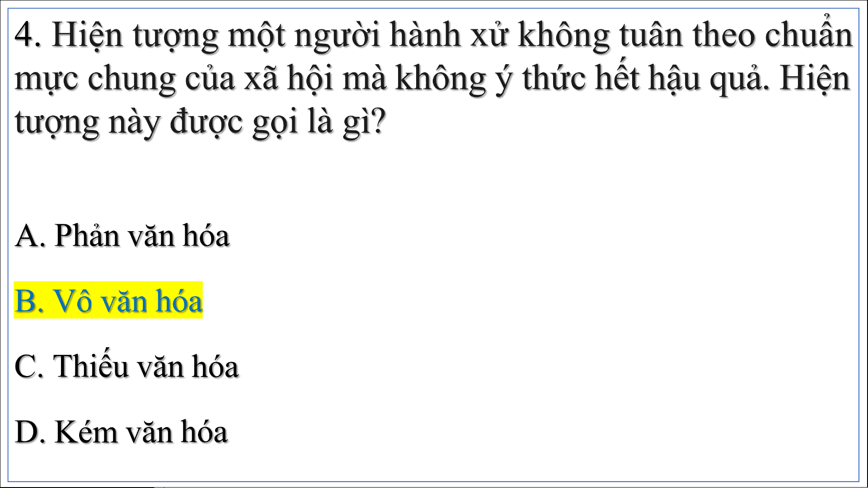868x488 pixels.
Task: Click the word 'hóa' in option A
Action: coord(206,235)
